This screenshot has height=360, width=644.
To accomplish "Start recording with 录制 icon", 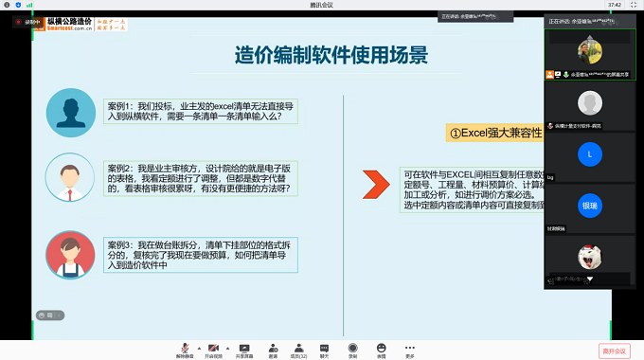I will coord(353,351).
